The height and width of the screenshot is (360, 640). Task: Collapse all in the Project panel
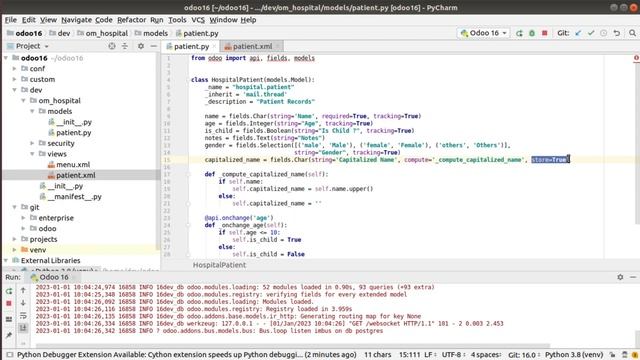[x=125, y=46]
